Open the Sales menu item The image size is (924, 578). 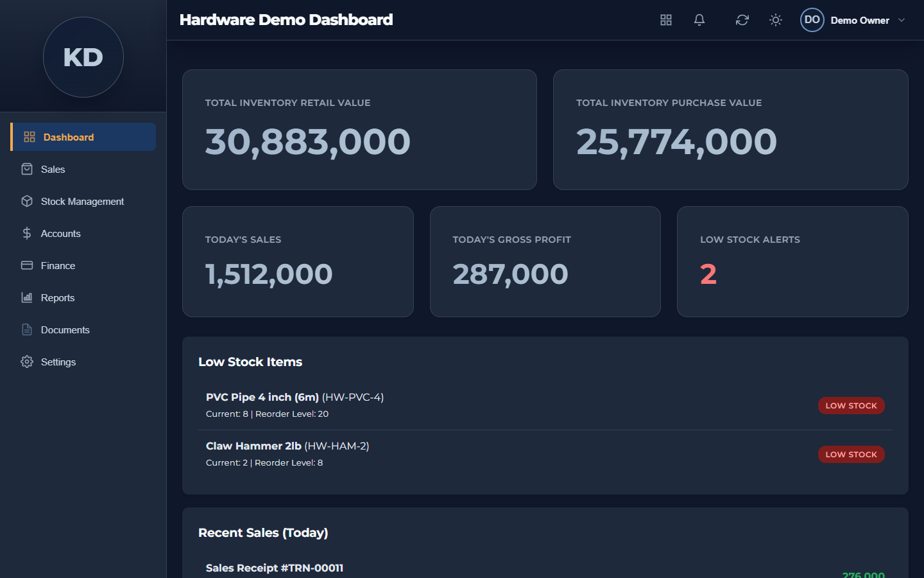pos(83,169)
